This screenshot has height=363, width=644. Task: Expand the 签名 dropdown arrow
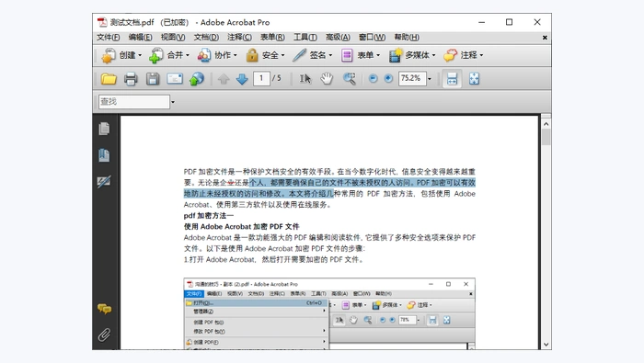point(330,55)
